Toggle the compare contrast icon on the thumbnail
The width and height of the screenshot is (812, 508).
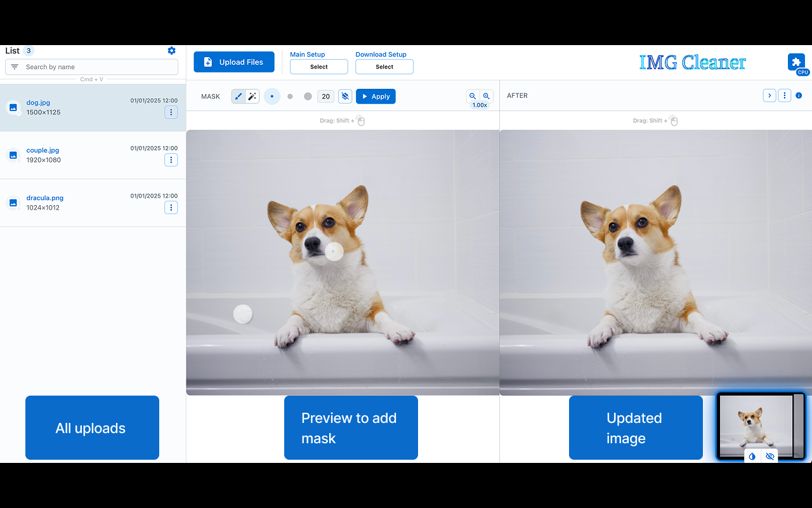coord(752,456)
